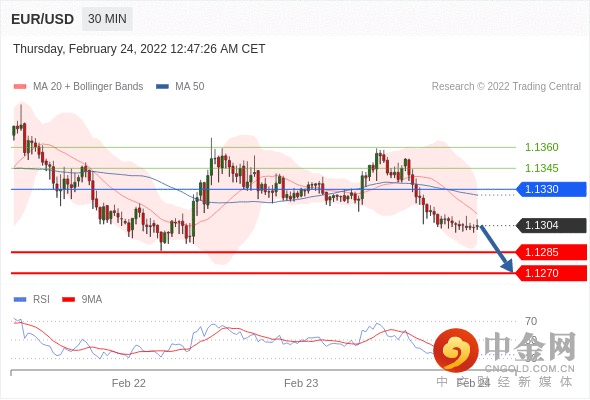Click the Feb 22 date axis marker
This screenshot has height=400, width=590.
click(x=129, y=383)
